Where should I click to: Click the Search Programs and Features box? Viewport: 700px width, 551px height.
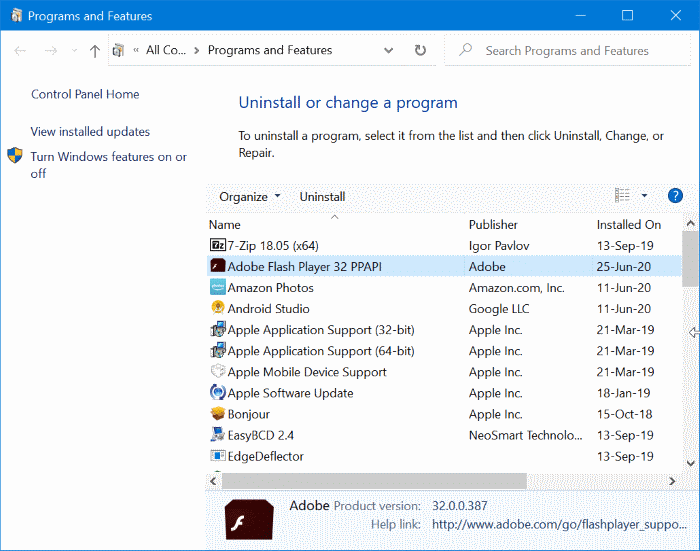click(x=567, y=50)
